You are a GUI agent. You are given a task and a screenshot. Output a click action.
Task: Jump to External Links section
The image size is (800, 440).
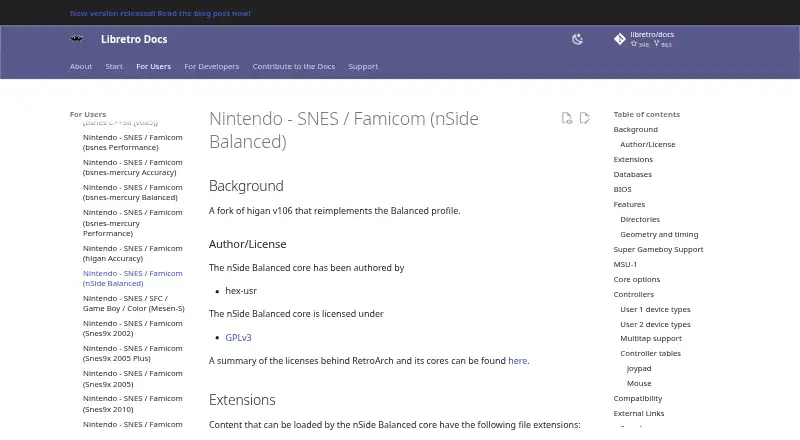639,413
